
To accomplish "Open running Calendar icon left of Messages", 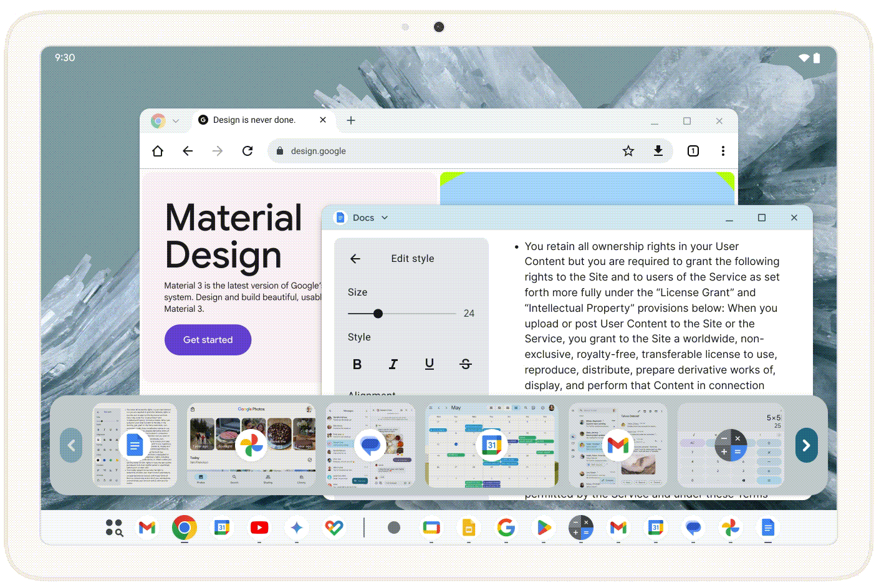I will 656,528.
